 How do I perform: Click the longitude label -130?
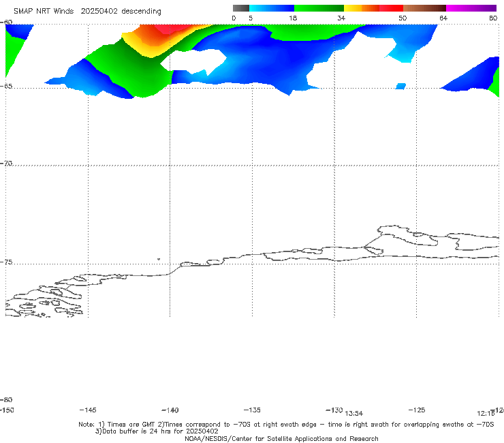click(334, 410)
